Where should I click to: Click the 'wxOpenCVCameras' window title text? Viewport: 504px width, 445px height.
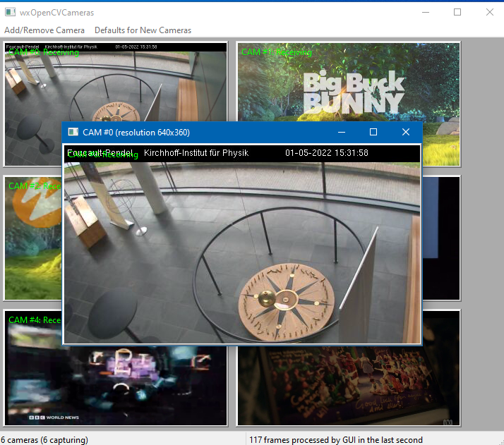[57, 13]
